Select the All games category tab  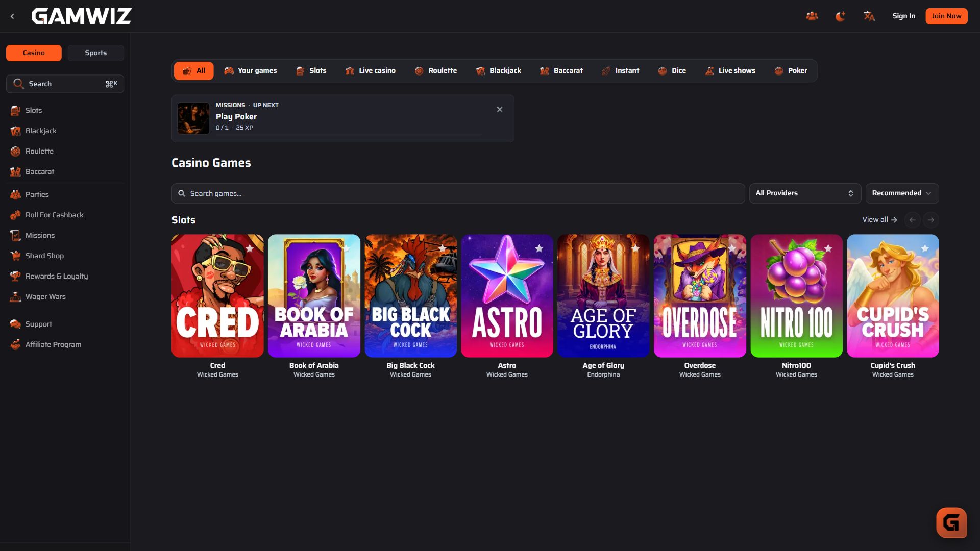[193, 71]
